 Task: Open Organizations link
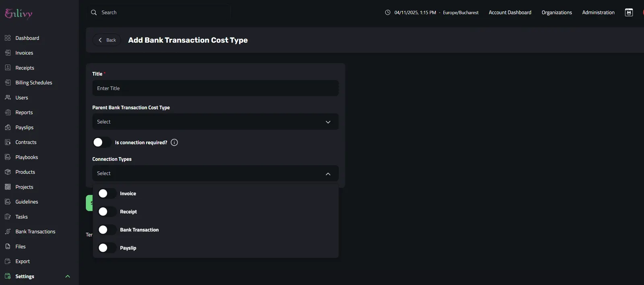tap(557, 12)
